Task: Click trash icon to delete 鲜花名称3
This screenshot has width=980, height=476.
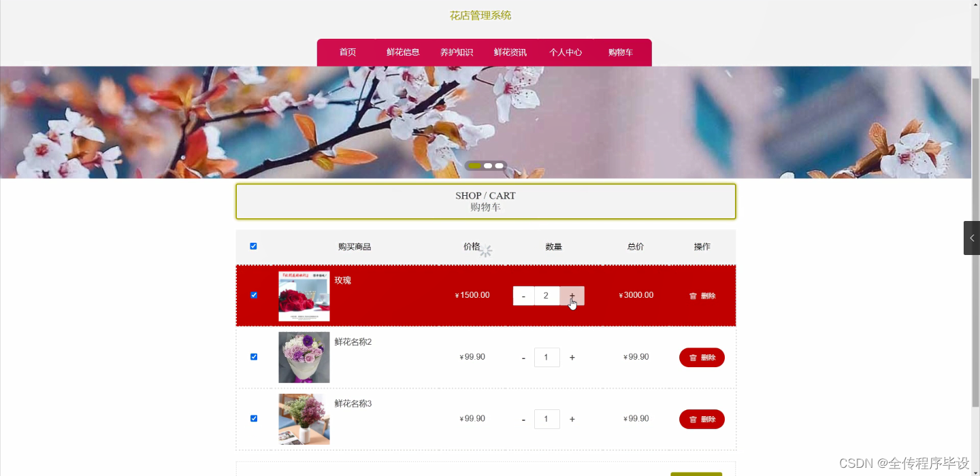Action: (x=693, y=419)
